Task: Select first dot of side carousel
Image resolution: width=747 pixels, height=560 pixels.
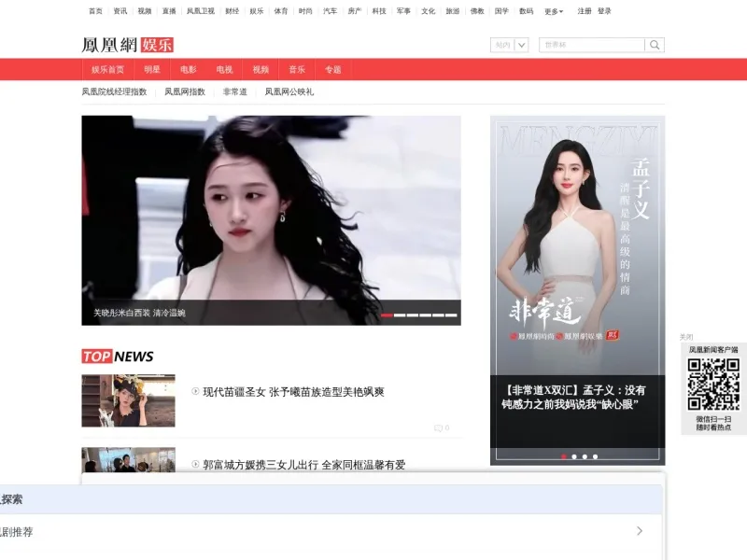Action: 564,456
